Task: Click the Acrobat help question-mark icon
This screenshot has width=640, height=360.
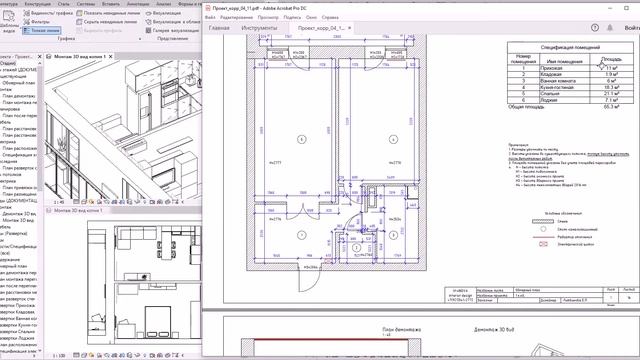Action: coord(595,28)
